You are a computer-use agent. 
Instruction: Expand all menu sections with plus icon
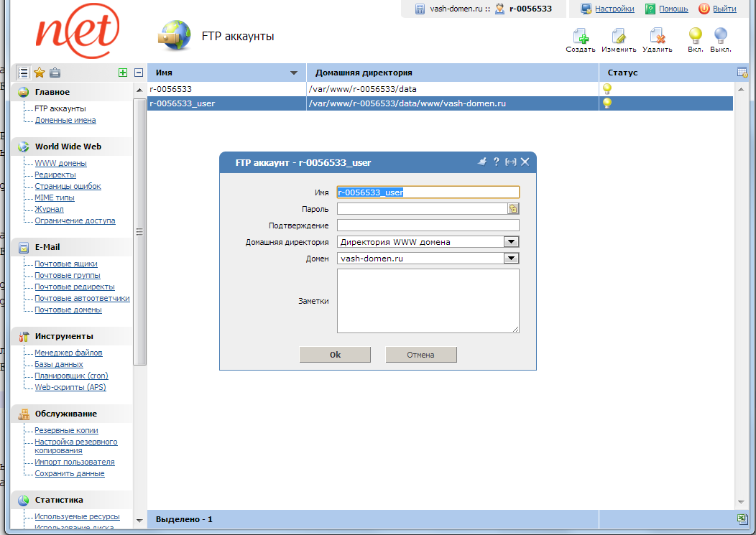point(124,73)
